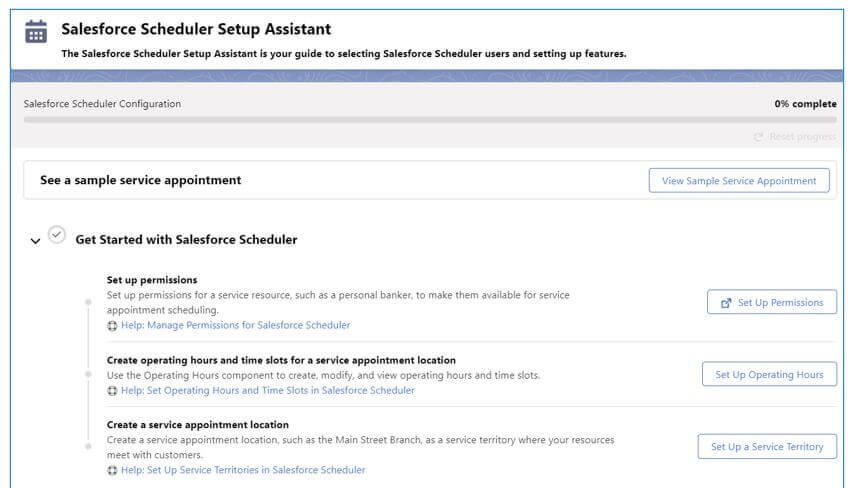
Task: Click the Set up permissions step dot
Action: (x=88, y=302)
